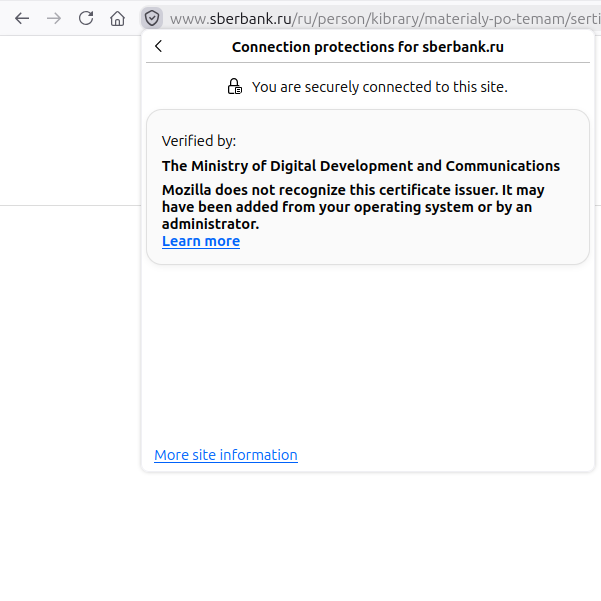Return using the panel back chevron

(x=158, y=46)
